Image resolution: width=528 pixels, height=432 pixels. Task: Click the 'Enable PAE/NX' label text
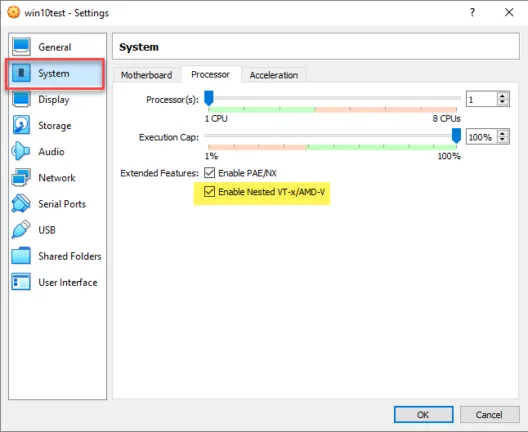[248, 173]
